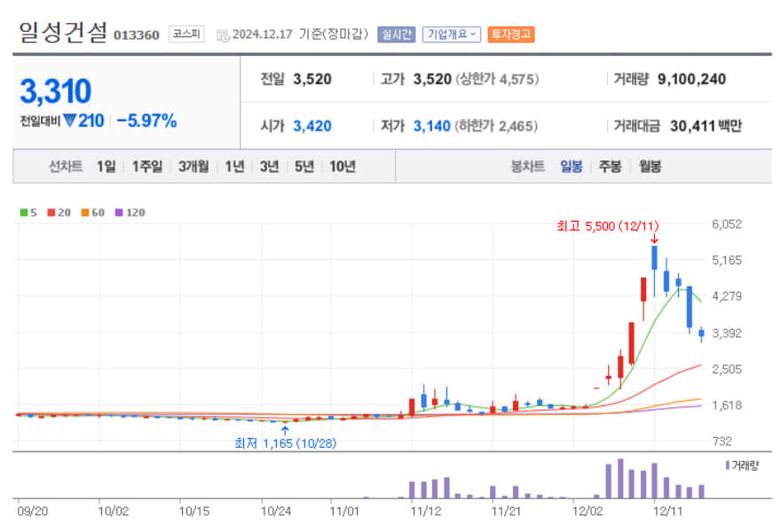This screenshot has height=532, width=781.
Task: Click the 12/11 date axis label
Action: (667, 512)
